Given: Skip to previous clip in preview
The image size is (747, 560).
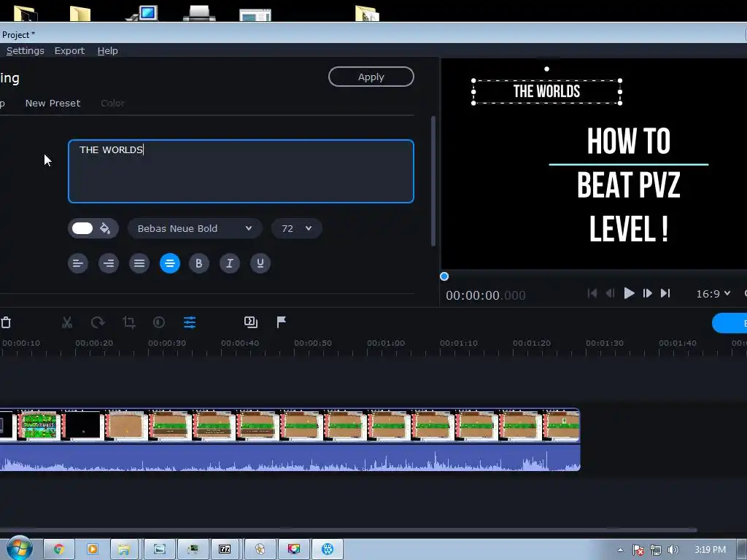Looking at the screenshot, I should [592, 293].
